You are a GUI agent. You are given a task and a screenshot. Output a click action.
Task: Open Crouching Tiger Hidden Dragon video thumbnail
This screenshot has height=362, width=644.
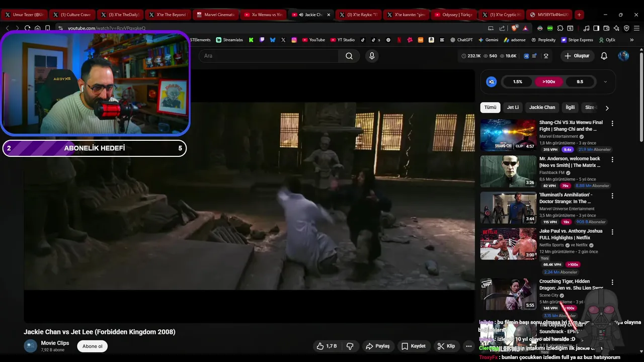(x=508, y=294)
